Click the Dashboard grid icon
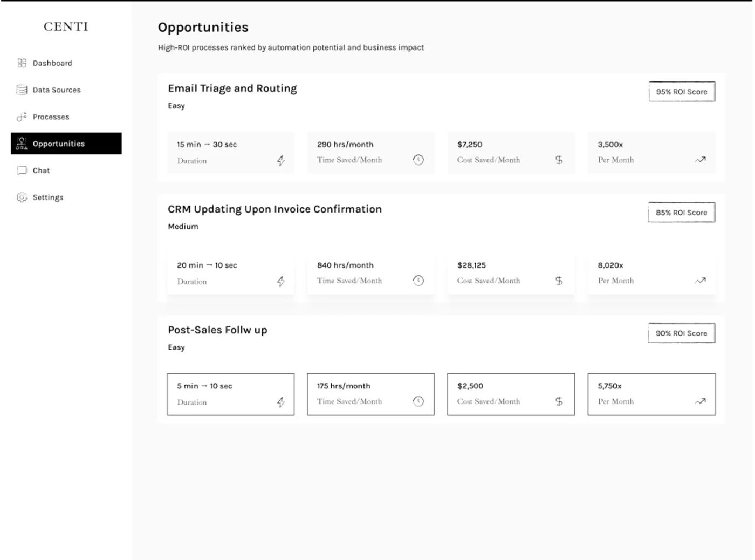The image size is (755, 560). [22, 63]
